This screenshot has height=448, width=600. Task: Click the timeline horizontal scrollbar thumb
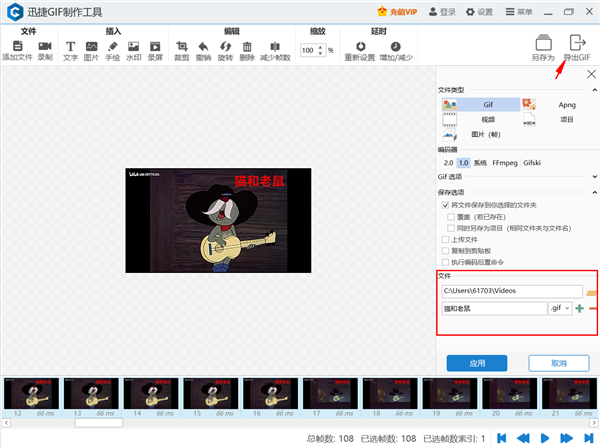tap(99, 423)
